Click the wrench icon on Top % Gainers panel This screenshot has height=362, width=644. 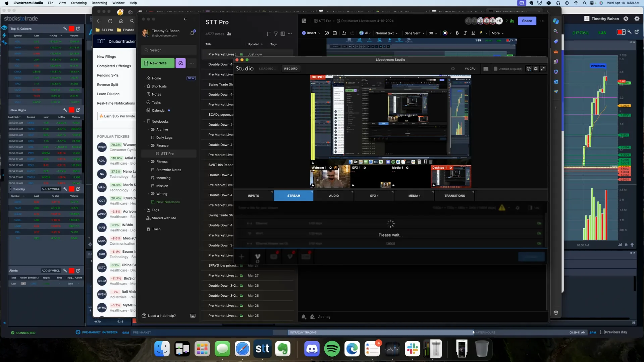tap(65, 29)
